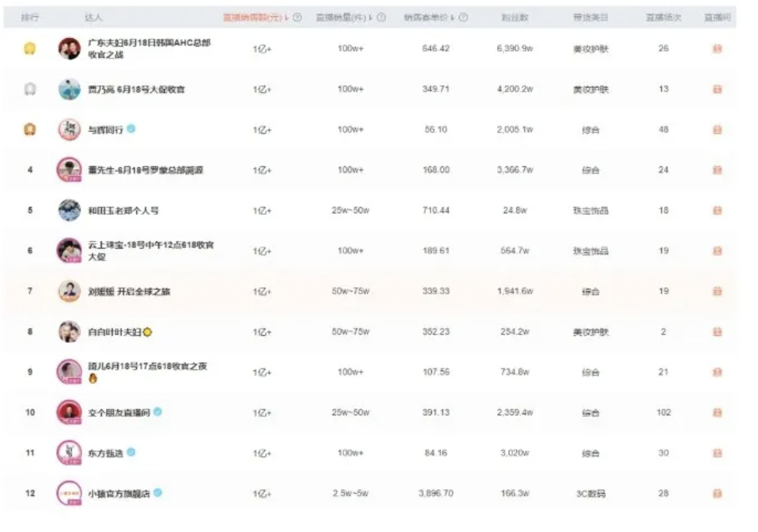Open the livestream room icon for 东方甄选
This screenshot has width=758, height=532.
pos(717,453)
